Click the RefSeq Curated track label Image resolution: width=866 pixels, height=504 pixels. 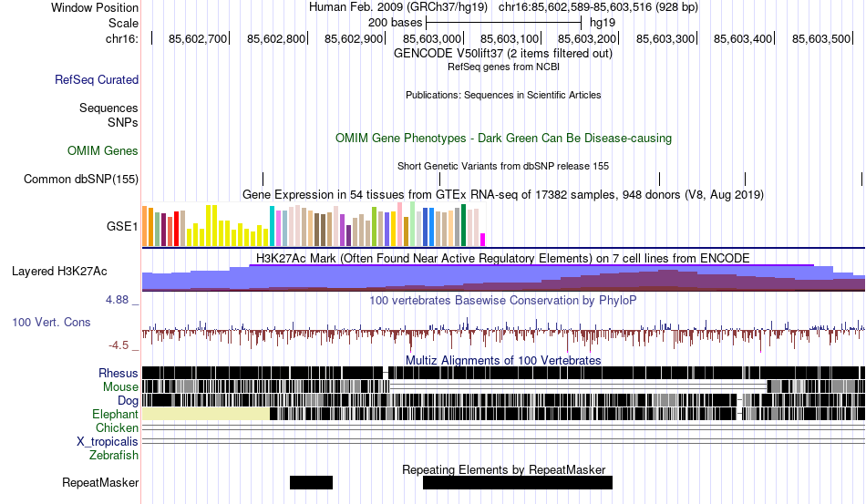click(x=97, y=79)
